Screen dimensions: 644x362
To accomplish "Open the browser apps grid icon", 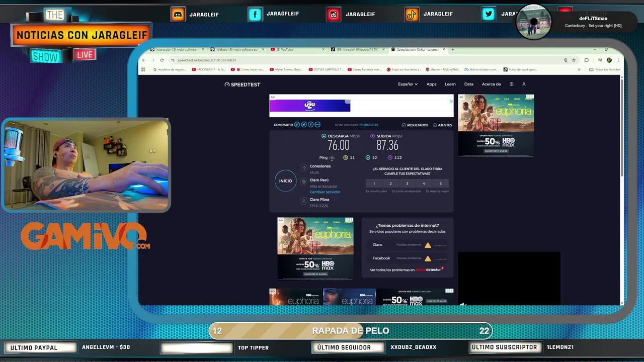I will pos(143,69).
